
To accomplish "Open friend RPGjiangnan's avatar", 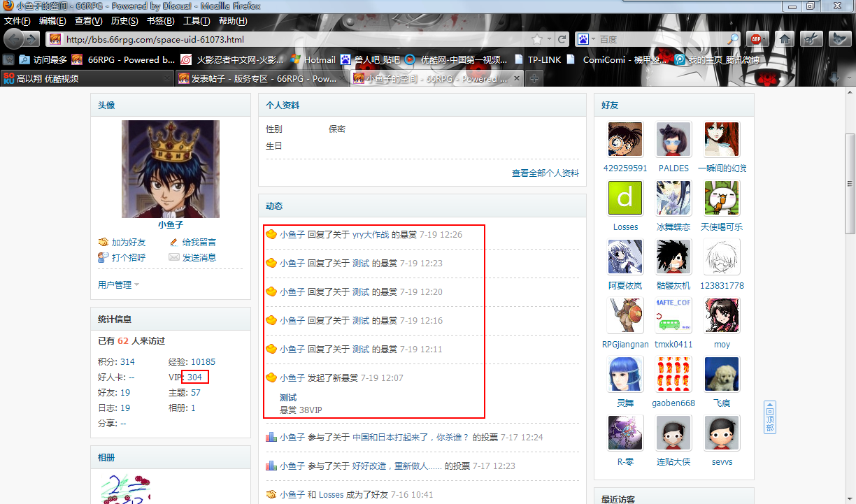I will coord(625,315).
